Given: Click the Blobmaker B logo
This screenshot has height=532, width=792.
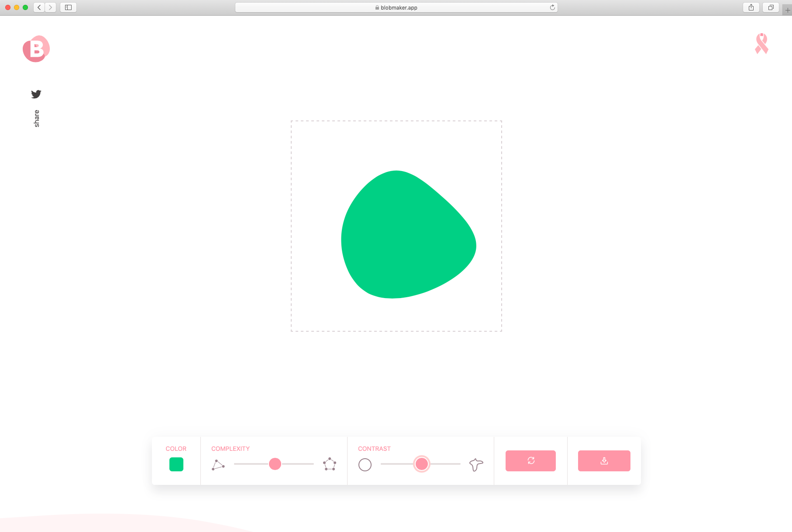Looking at the screenshot, I should coord(36,49).
